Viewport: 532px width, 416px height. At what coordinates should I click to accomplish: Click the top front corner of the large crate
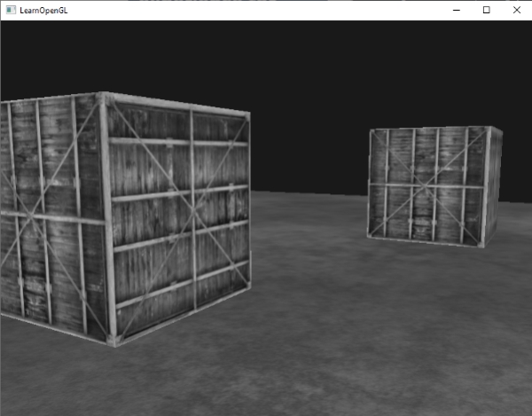(105, 97)
